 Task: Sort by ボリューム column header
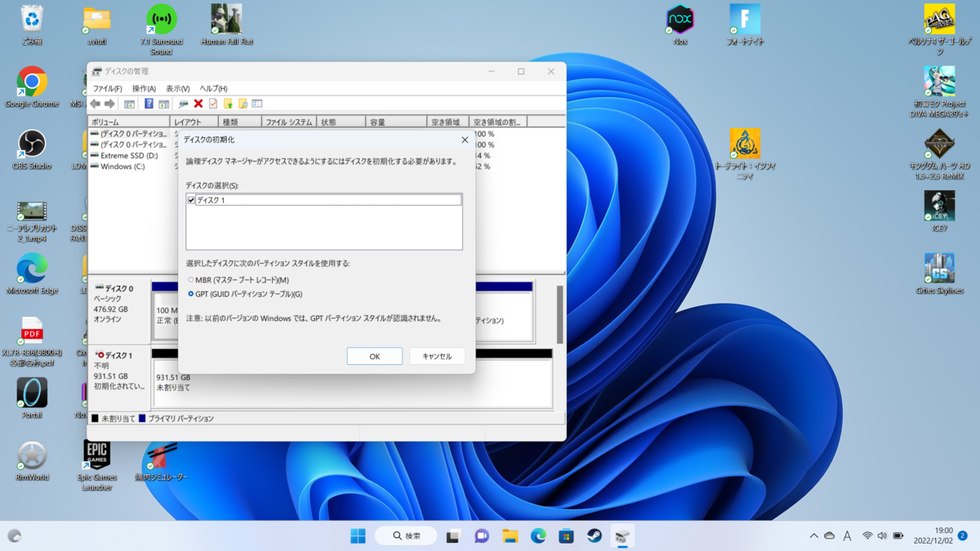click(x=129, y=122)
